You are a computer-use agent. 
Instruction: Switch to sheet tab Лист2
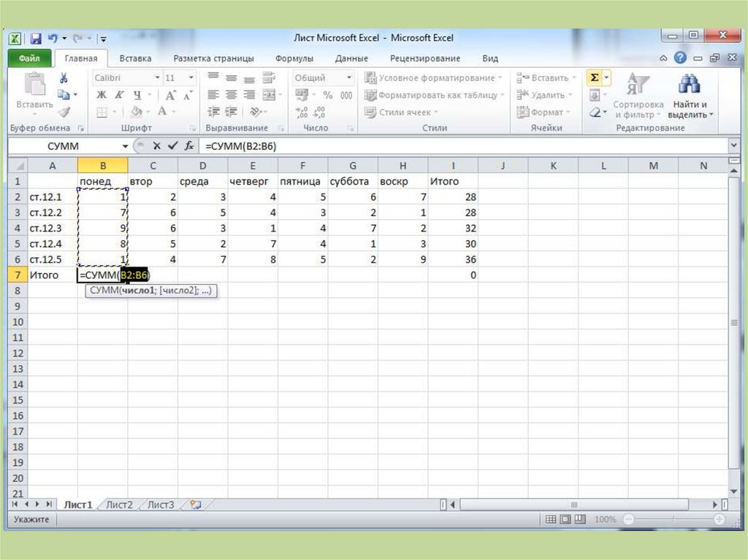tap(119, 505)
